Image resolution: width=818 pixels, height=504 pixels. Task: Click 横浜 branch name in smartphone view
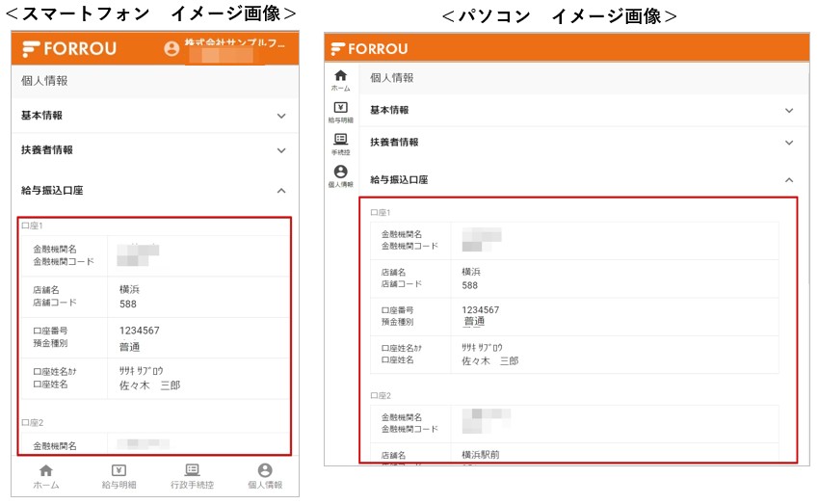pyautogui.click(x=129, y=289)
